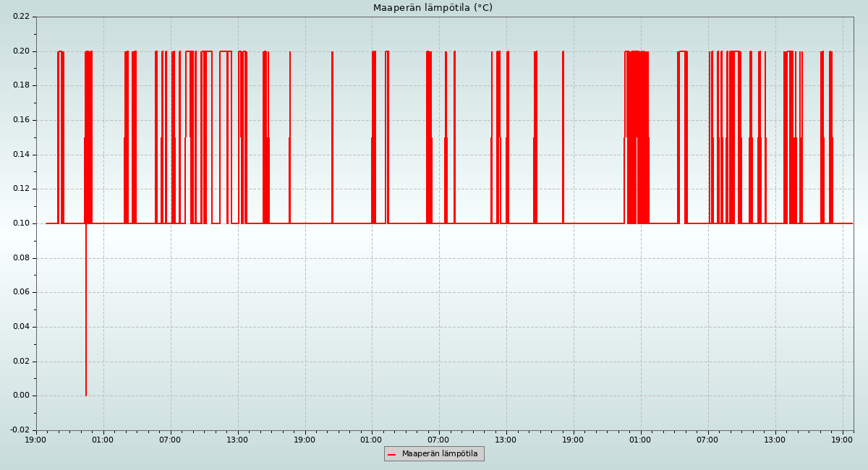Viewport: 868px width, 470px height.
Task: Click the widest solid red block of spikes
Action: coord(637,137)
